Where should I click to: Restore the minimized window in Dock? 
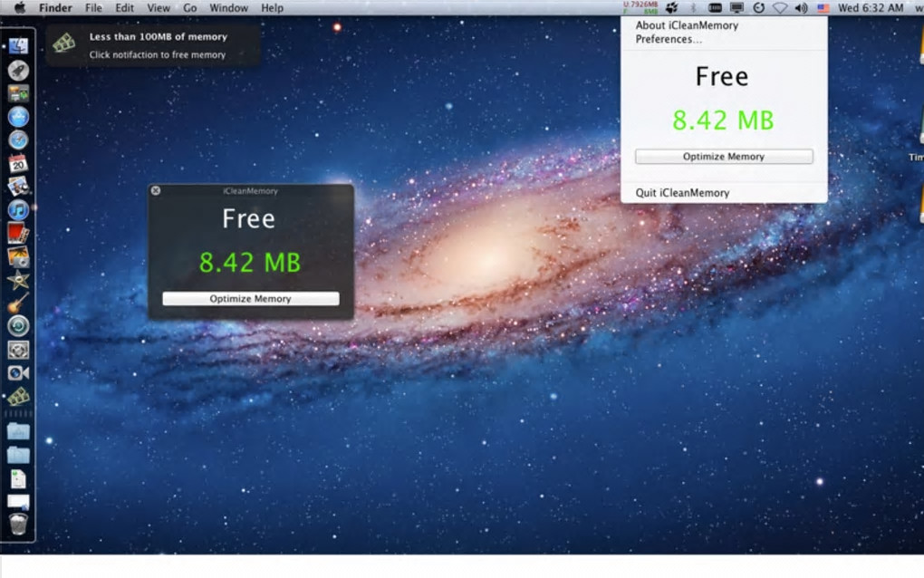click(18, 502)
